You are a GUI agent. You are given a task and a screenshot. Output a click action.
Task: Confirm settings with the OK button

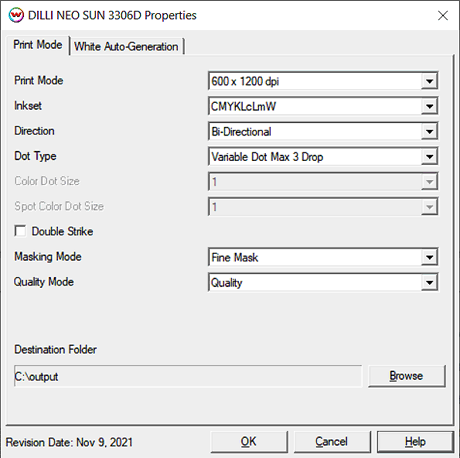249,442
